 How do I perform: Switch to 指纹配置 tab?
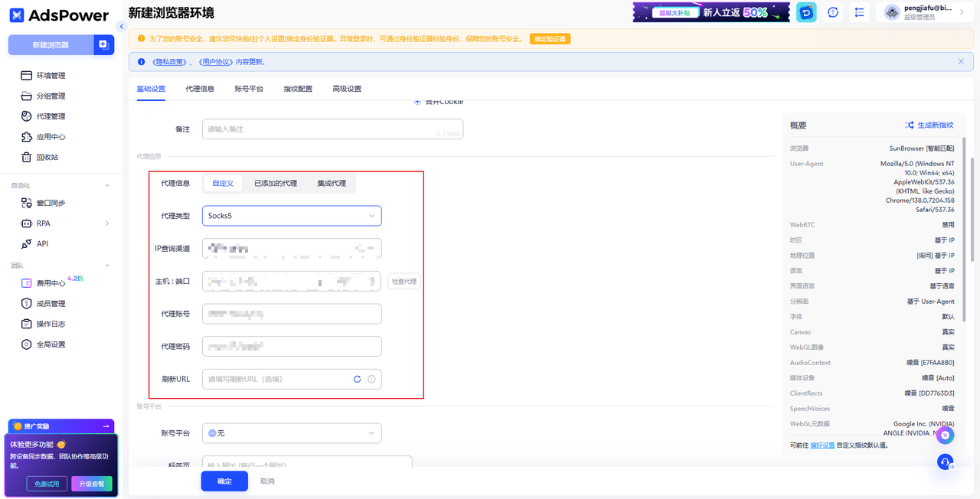[298, 89]
